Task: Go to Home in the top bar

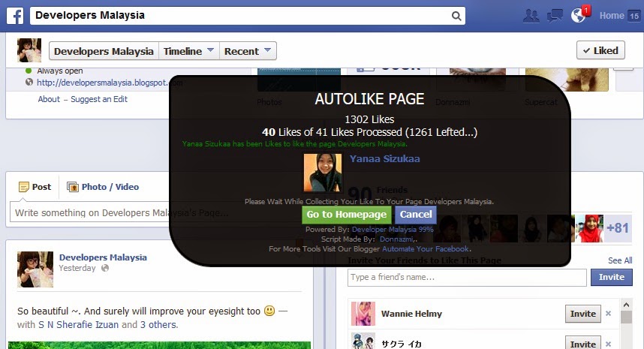Action: (612, 16)
